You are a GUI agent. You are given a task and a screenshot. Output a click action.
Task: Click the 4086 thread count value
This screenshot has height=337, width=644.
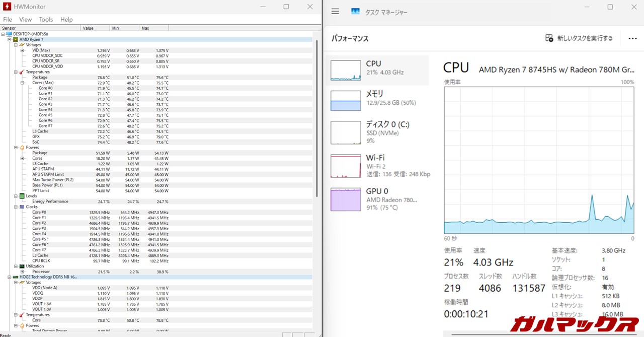point(490,288)
